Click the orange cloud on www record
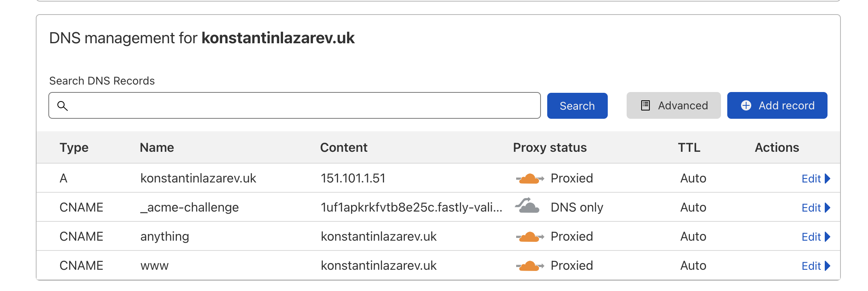This screenshot has width=868, height=291. click(530, 266)
